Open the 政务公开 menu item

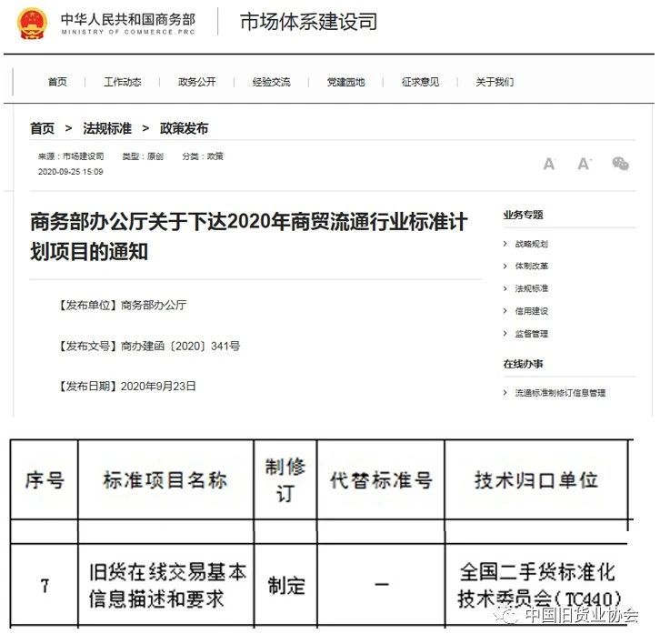[x=197, y=82]
